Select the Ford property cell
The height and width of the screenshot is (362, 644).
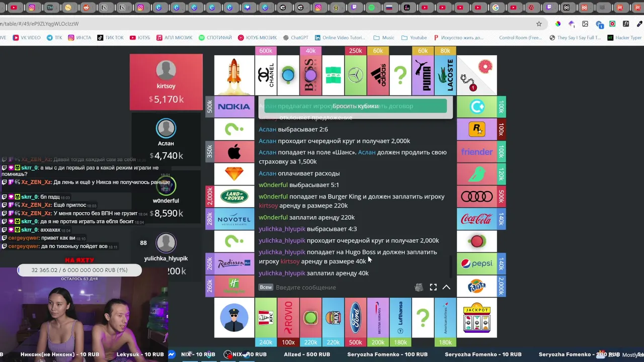click(355, 318)
